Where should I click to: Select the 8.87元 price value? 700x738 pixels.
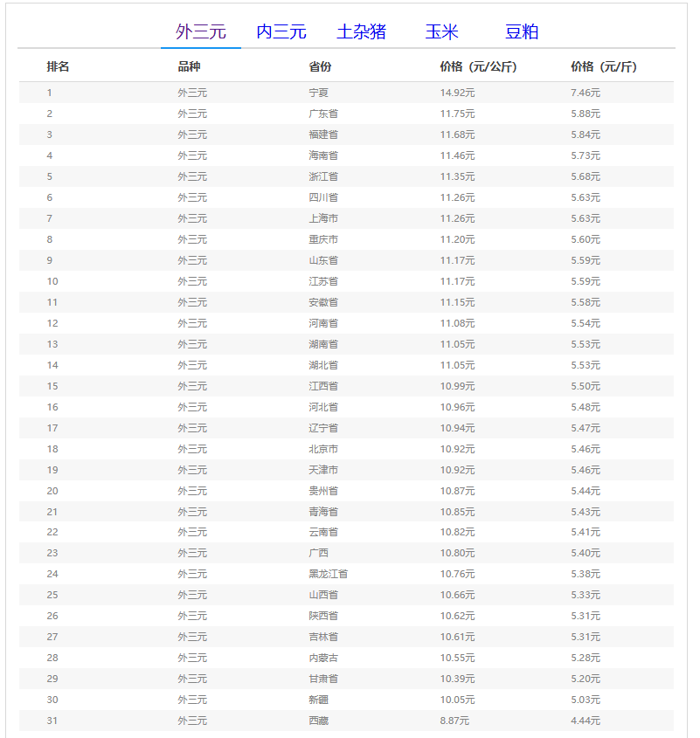[x=454, y=721]
